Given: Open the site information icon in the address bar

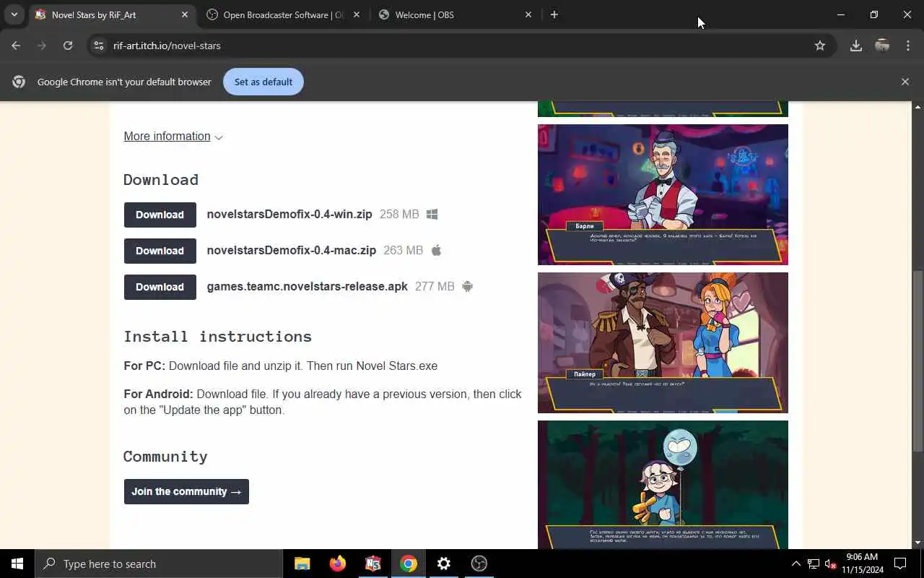Looking at the screenshot, I should (x=99, y=46).
